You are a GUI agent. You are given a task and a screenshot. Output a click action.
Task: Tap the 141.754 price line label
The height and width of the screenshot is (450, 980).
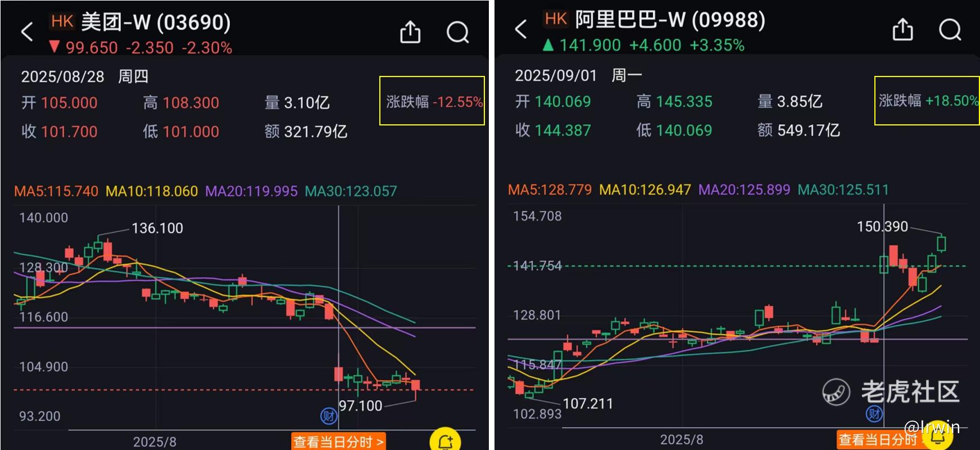click(538, 266)
